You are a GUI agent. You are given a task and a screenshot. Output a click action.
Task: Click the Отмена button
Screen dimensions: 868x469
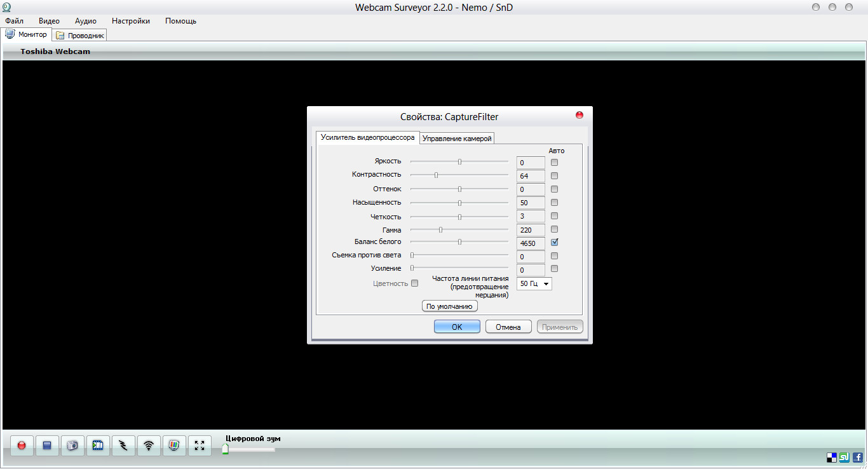[508, 327]
